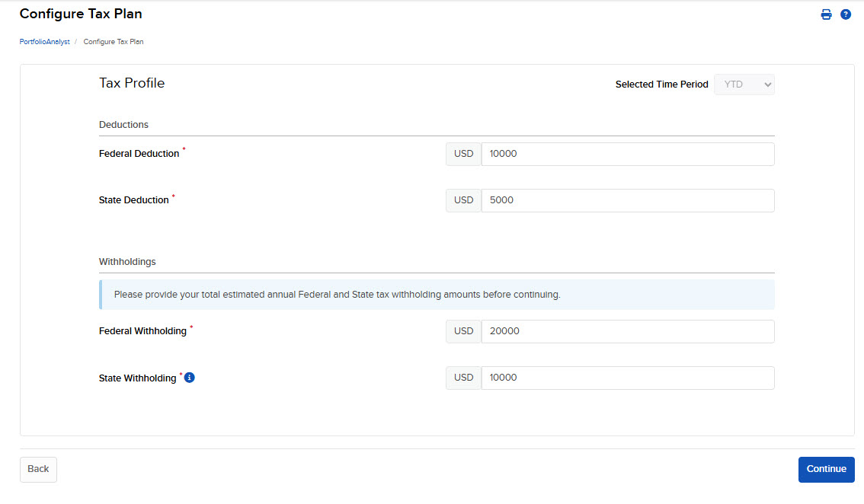Open the Selected Time Period YTD dropdown
The height and width of the screenshot is (504, 864).
[x=744, y=84]
